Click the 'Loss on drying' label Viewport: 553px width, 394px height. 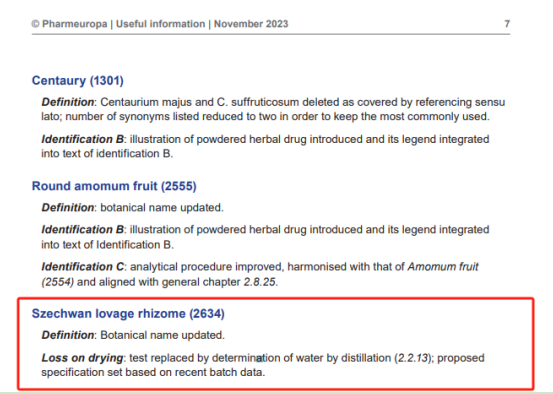pyautogui.click(x=82, y=358)
